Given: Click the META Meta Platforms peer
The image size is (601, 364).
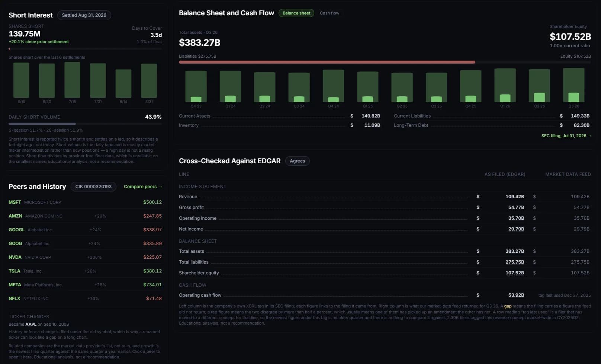Looking at the screenshot, I should (x=85, y=285).
